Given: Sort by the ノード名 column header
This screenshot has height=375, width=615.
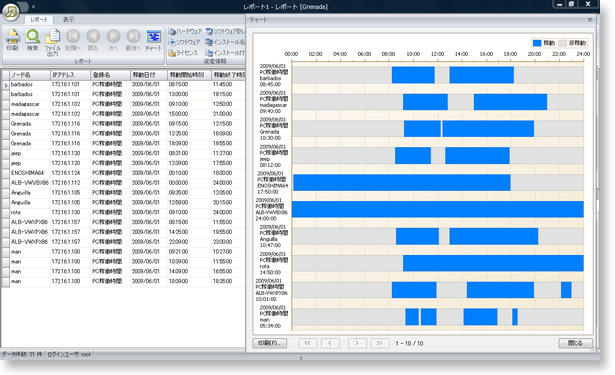Looking at the screenshot, I should [30, 75].
